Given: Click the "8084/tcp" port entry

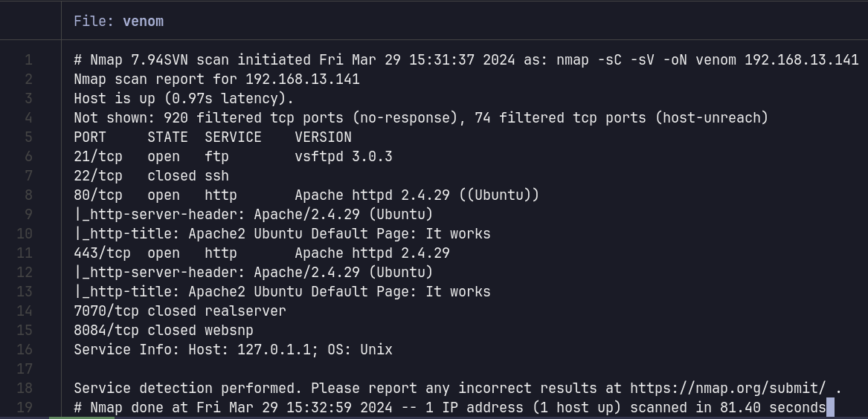Looking at the screenshot, I should point(106,330).
